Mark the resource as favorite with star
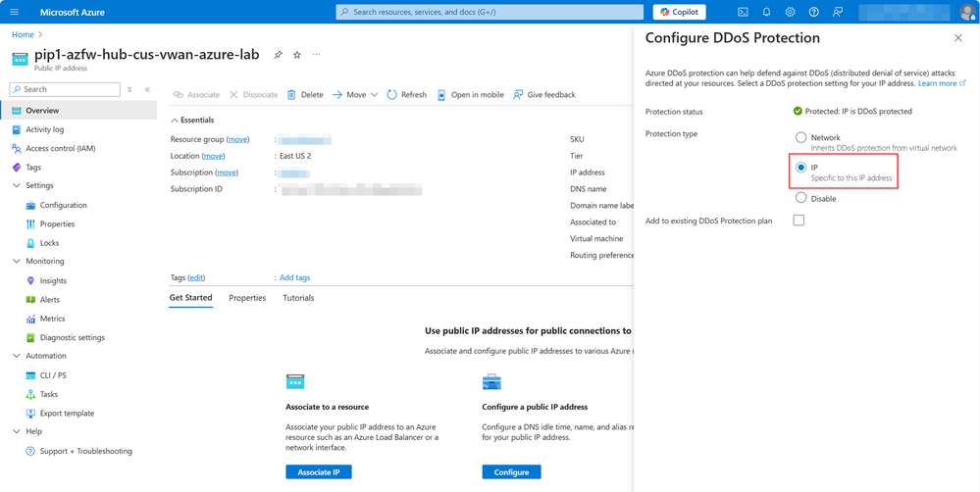This screenshot has width=980, height=492. pyautogui.click(x=297, y=55)
